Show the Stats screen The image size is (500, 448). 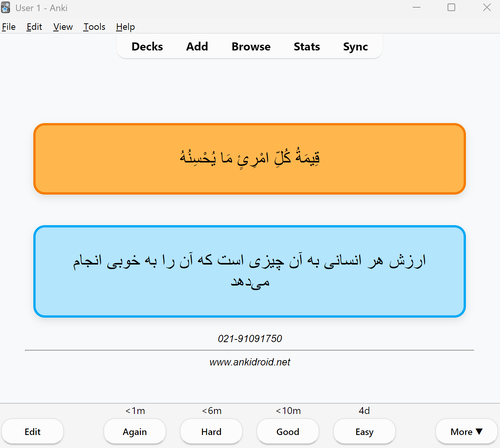pyautogui.click(x=307, y=47)
